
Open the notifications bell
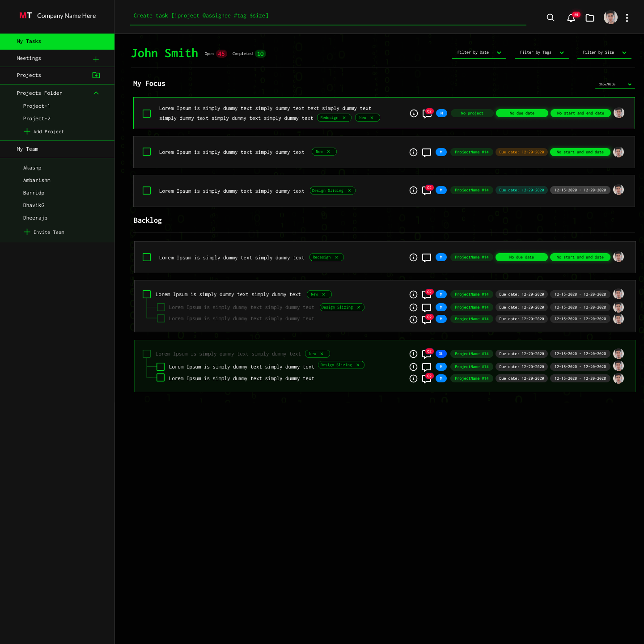[x=571, y=18]
